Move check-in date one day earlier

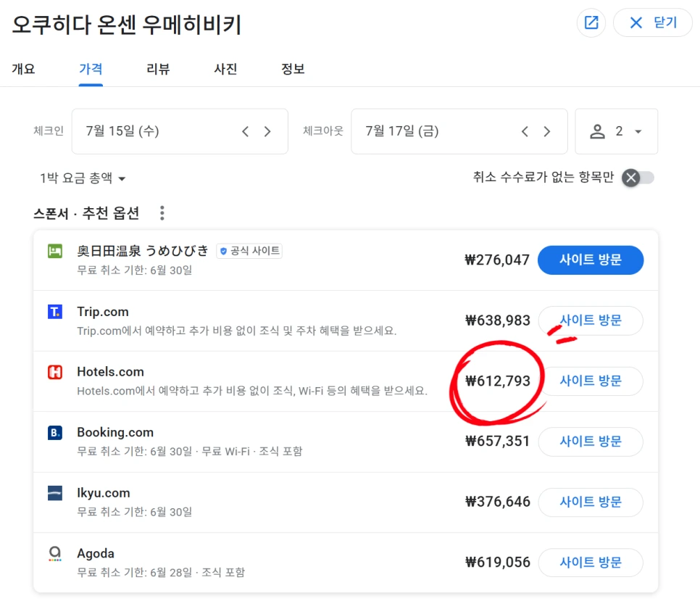point(245,131)
